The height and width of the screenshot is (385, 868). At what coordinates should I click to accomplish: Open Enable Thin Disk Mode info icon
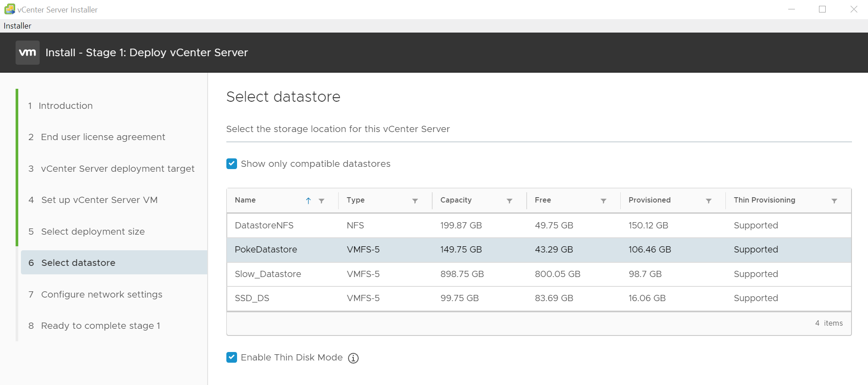tap(353, 358)
